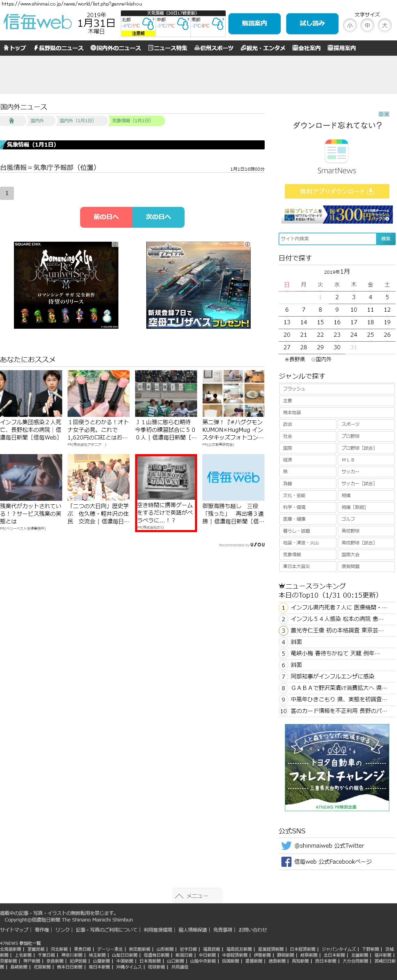
Task: Open M L B genre
Action: tap(366, 460)
